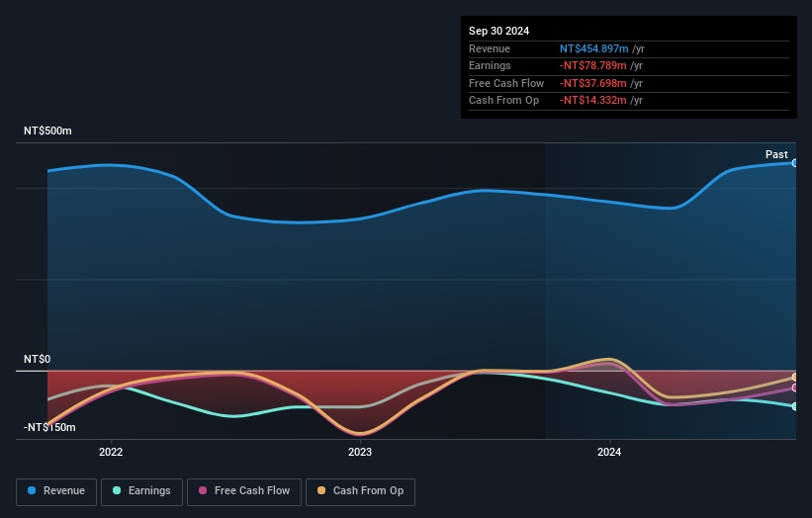This screenshot has width=812, height=518.
Task: Click the blue Revenue endpoint marker
Action: point(795,163)
